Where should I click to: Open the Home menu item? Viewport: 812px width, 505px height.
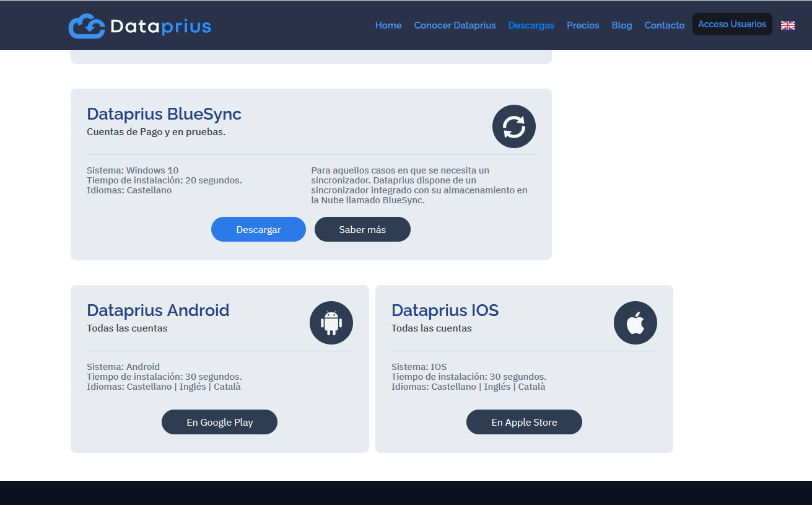coord(388,25)
